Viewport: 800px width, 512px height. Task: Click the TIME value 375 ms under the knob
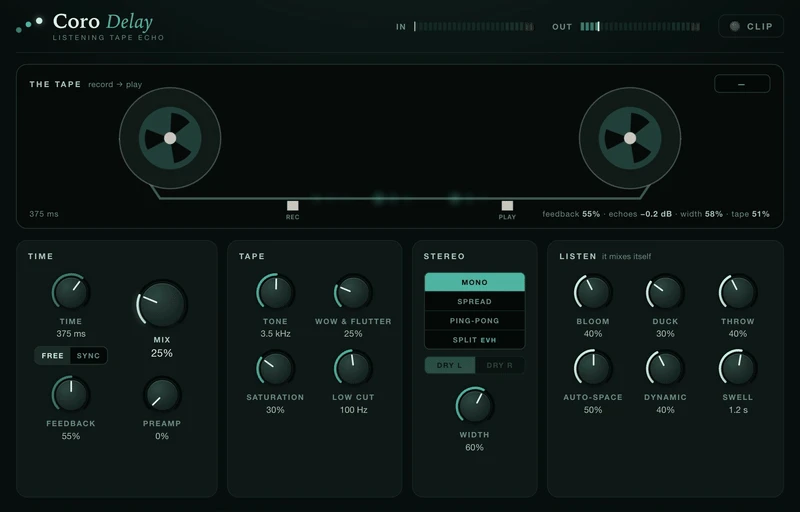[x=71, y=334]
